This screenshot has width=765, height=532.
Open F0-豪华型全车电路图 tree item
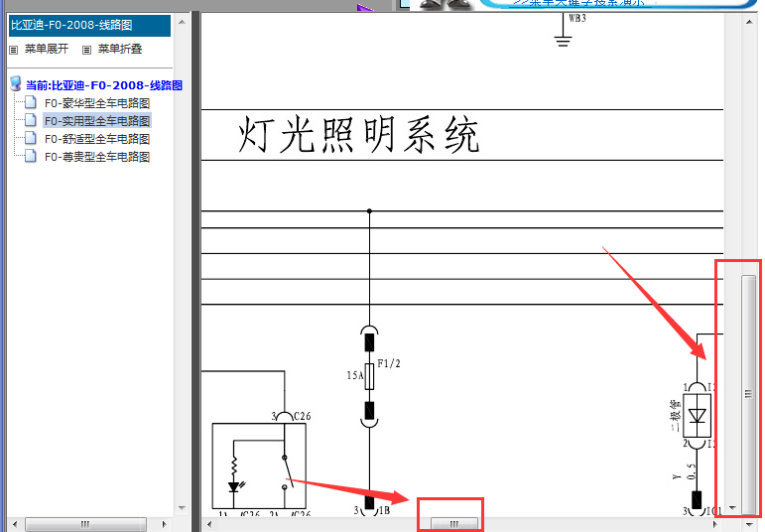point(97,103)
